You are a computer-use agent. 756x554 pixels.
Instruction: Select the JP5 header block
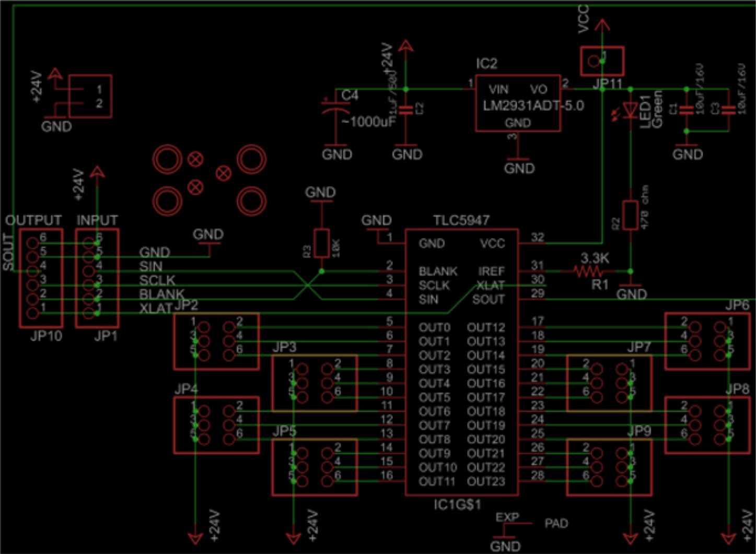point(315,467)
